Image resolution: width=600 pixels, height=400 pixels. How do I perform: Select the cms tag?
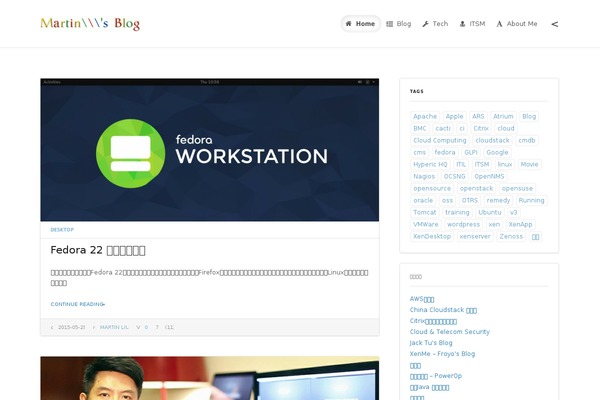coord(419,152)
